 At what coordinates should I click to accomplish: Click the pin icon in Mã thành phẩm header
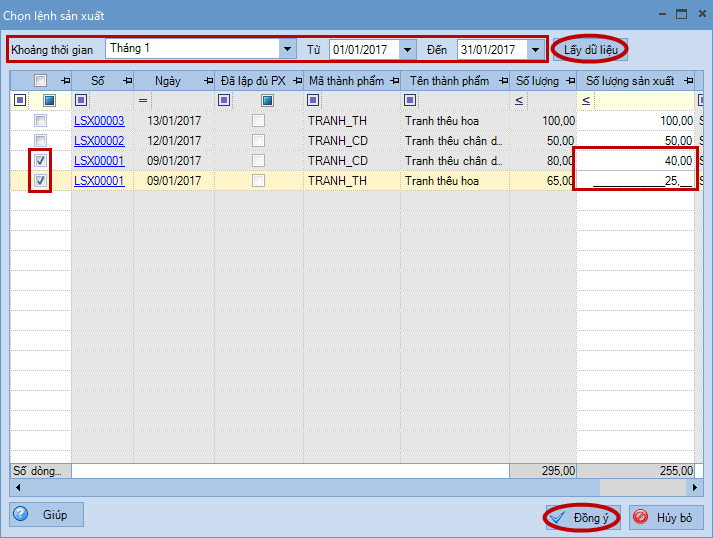coord(393,81)
